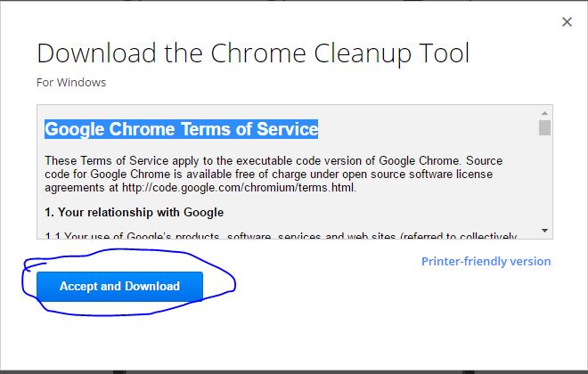Close the Chrome Cleanup Tool dialog
This screenshot has height=374, width=588.
coord(567,21)
